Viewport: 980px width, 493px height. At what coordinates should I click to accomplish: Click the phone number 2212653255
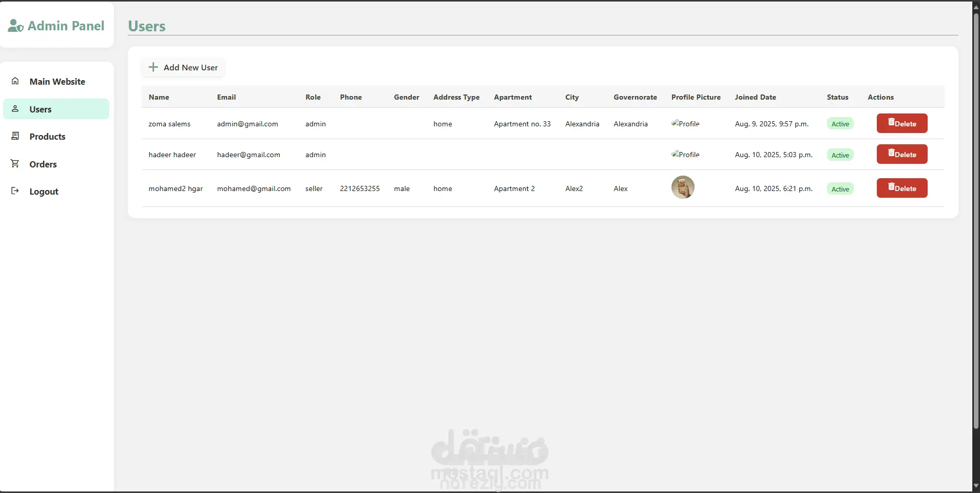pyautogui.click(x=360, y=188)
